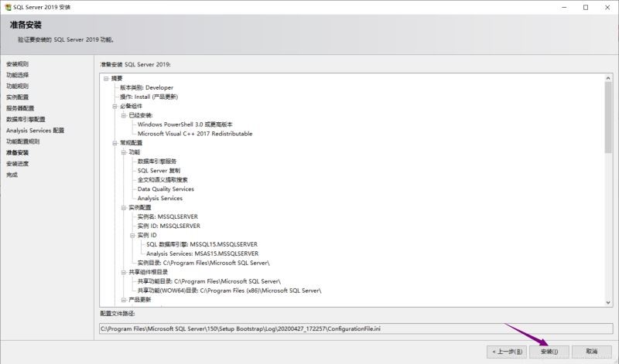
Task: Select 功能选择 step in the left sidebar
Action: tap(17, 75)
